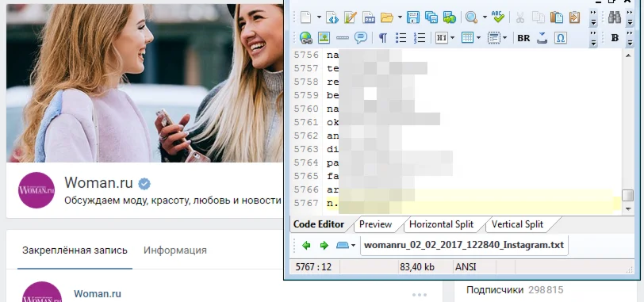The height and width of the screenshot is (302, 644).
Task: Click the vertical scrollbar thumb in editor
Action: point(628,196)
